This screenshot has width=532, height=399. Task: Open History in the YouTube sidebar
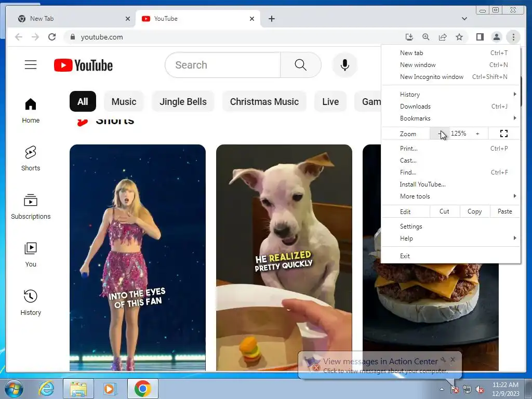click(31, 303)
